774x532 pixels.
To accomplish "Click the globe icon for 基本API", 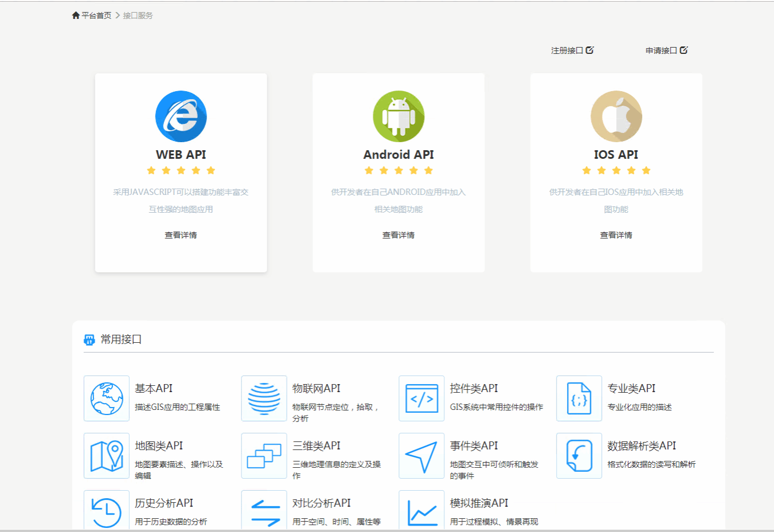I will point(107,398).
